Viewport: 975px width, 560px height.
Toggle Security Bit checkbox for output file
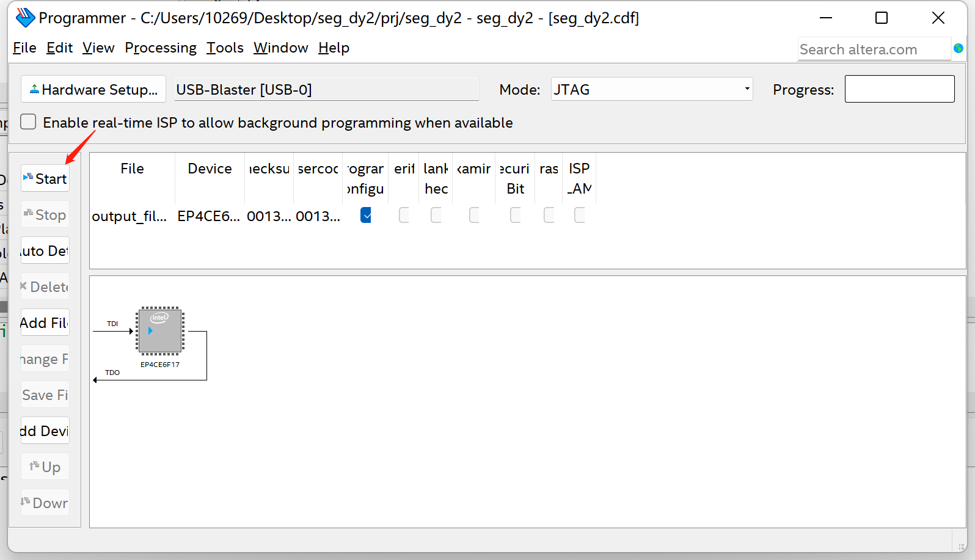coord(516,215)
